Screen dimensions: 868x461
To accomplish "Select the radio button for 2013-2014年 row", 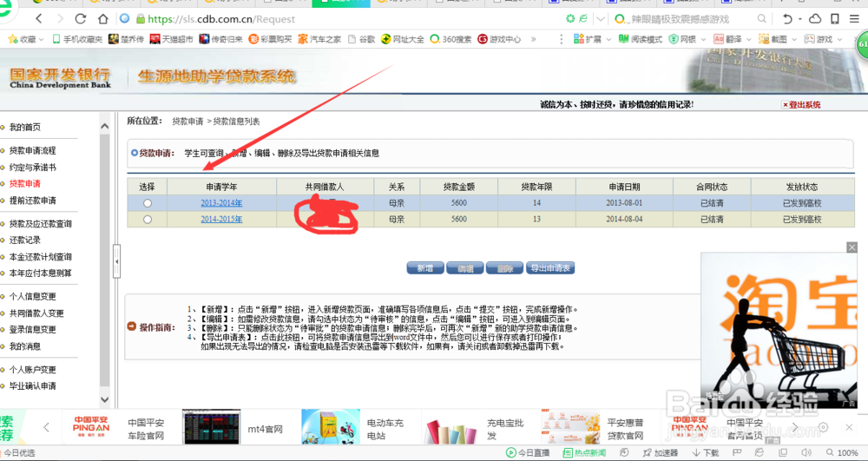I will coord(148,203).
